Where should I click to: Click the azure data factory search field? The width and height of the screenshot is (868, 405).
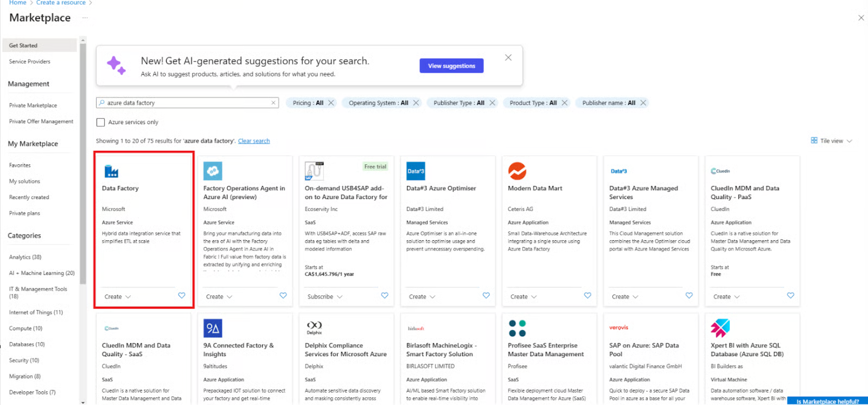(x=184, y=103)
